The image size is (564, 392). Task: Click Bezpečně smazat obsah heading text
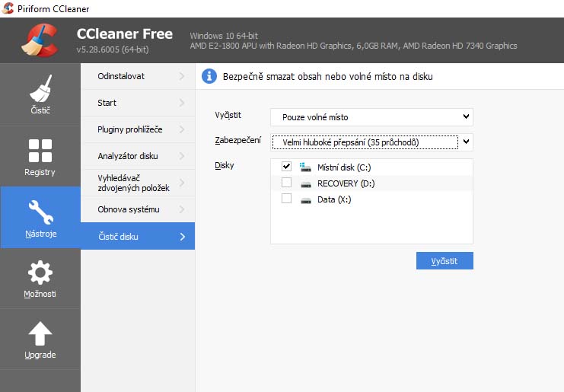pos(328,77)
